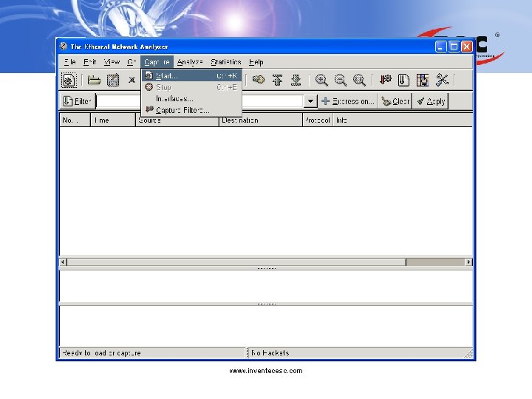The image size is (532, 399).
Task: Click the Save capture file icon
Action: [113, 81]
